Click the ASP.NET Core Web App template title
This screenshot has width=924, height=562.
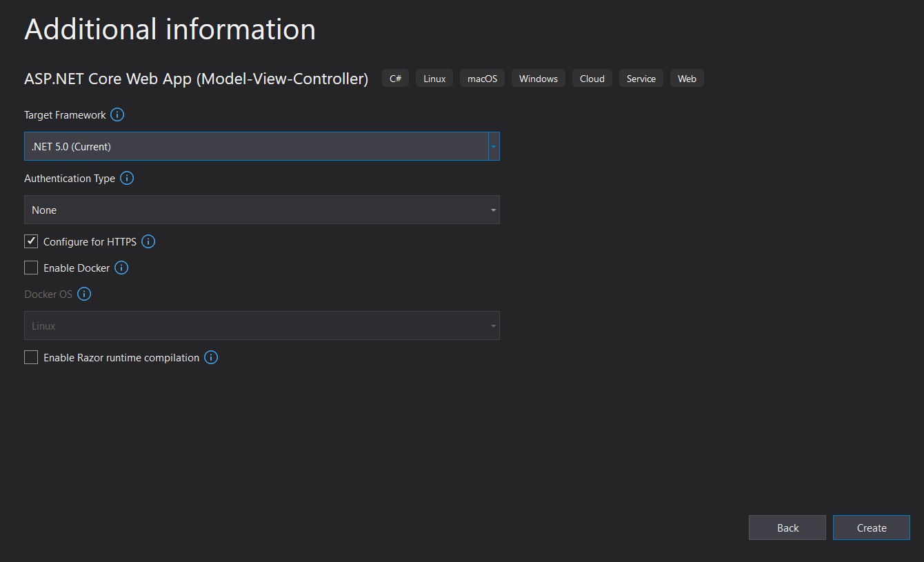(197, 79)
